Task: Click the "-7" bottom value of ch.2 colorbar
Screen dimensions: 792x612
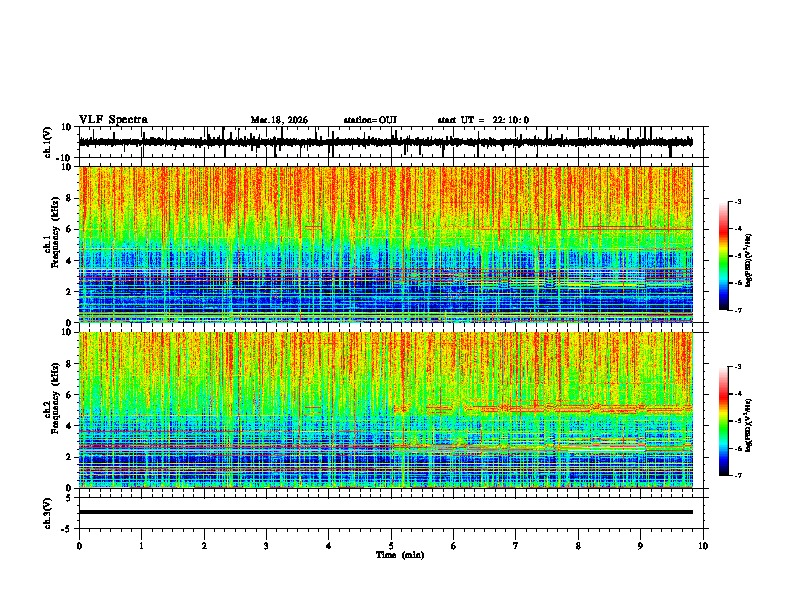Action: tap(737, 476)
